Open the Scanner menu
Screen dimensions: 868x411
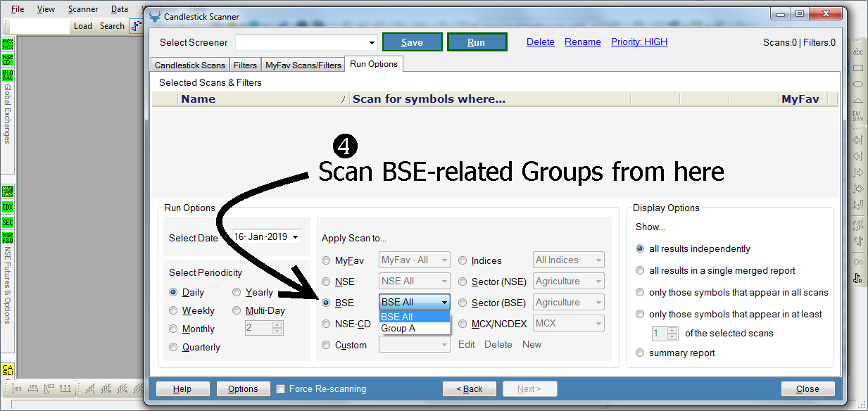[x=83, y=9]
